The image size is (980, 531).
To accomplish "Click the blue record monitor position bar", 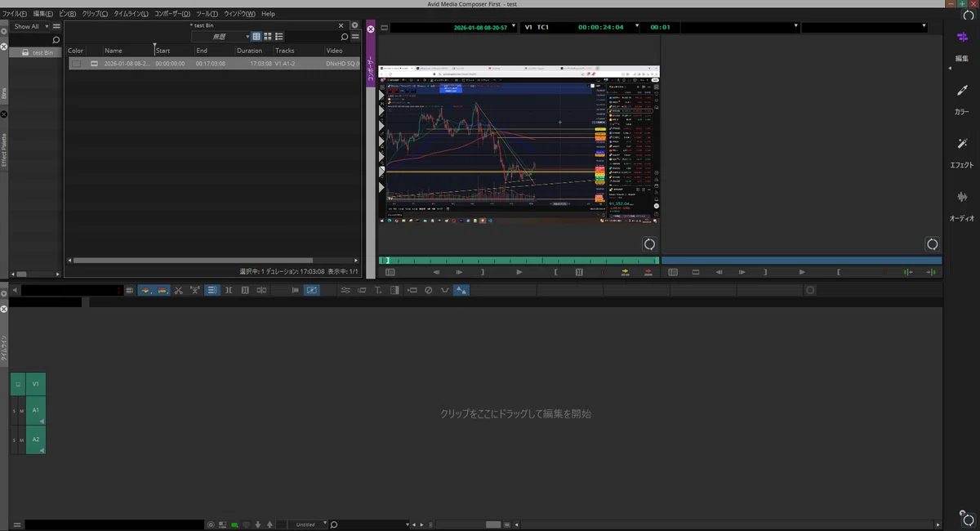I will tap(802, 261).
